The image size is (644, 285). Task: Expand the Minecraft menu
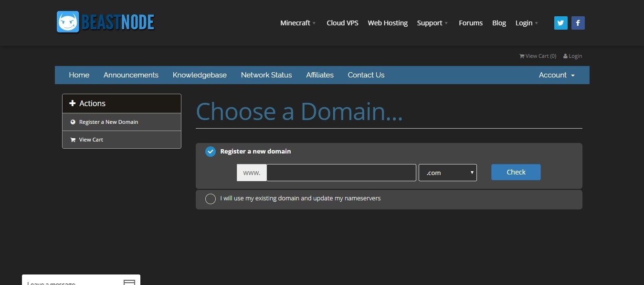pyautogui.click(x=298, y=23)
